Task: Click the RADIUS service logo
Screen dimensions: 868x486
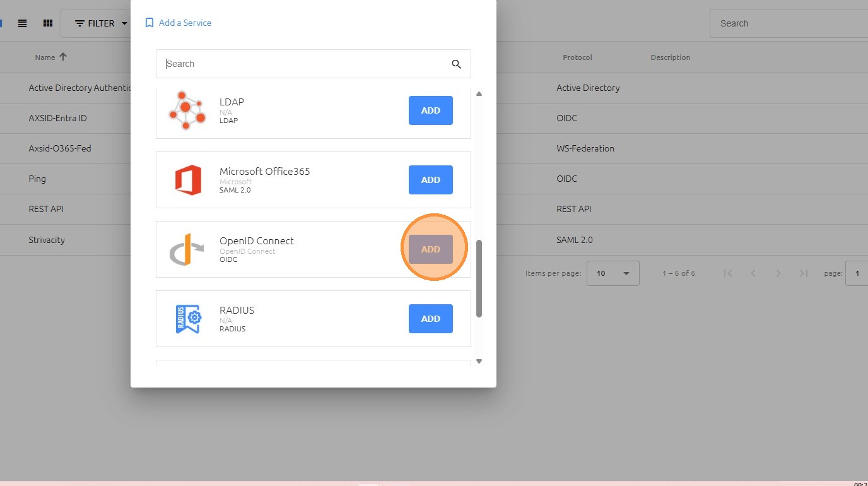Action: tap(188, 319)
